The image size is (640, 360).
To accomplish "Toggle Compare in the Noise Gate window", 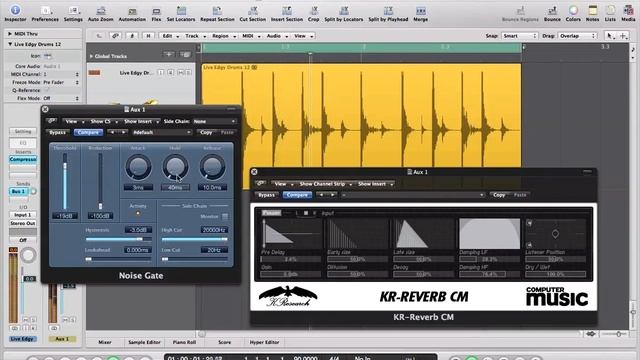I will point(88,132).
